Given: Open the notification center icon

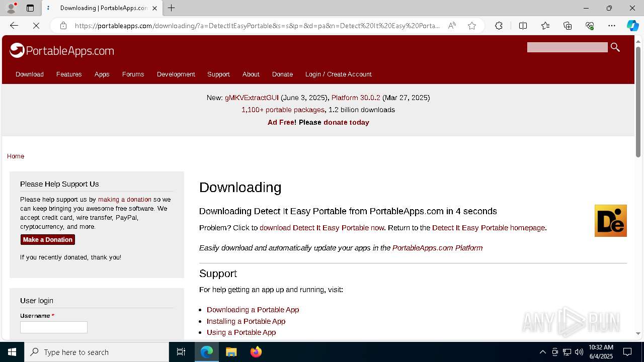Looking at the screenshot, I should (x=627, y=352).
